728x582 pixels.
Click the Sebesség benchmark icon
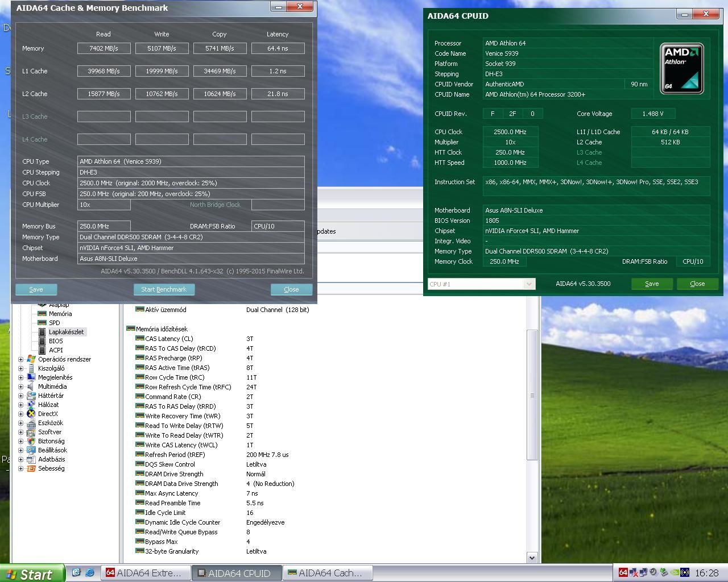click(x=31, y=468)
